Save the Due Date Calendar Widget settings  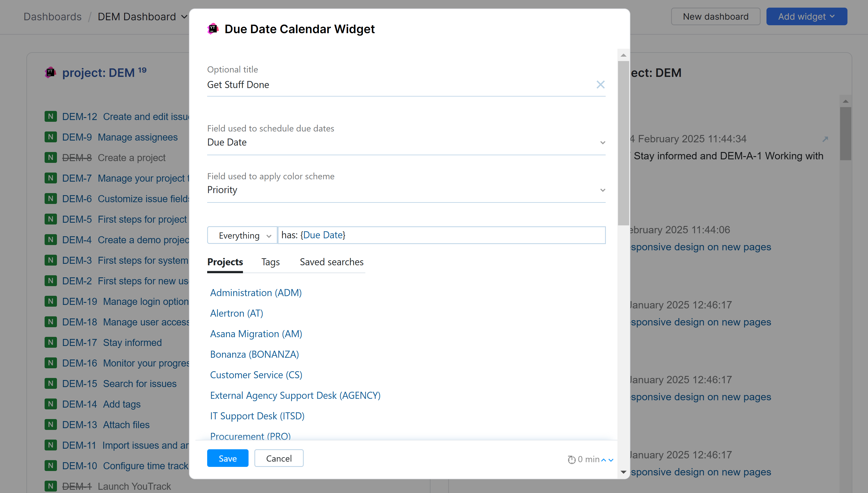coord(227,458)
